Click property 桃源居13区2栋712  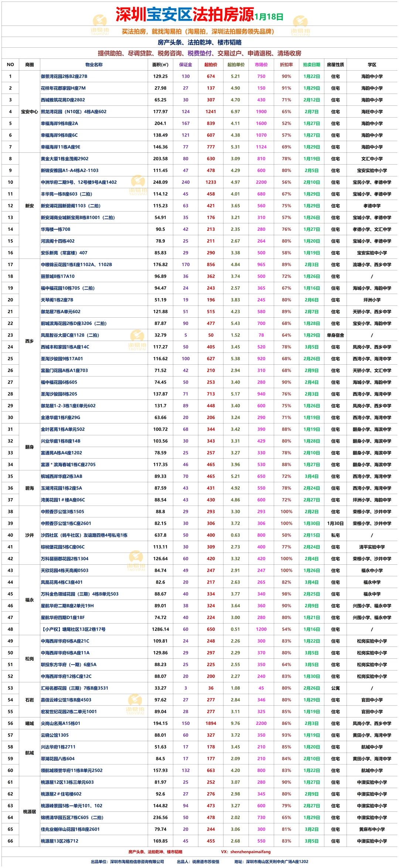(59, 841)
